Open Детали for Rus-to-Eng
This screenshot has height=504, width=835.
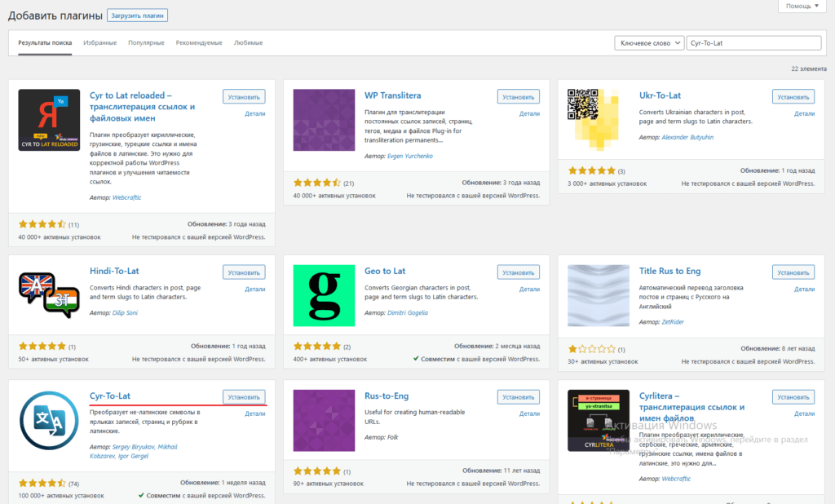(x=530, y=413)
